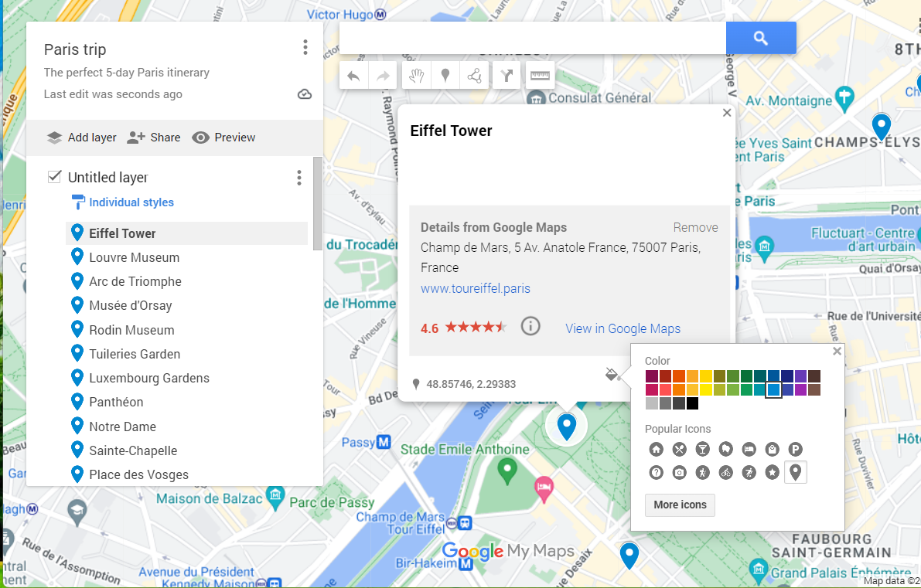Select the bright blue color swatch
Image resolution: width=921 pixels, height=588 pixels.
773,390
